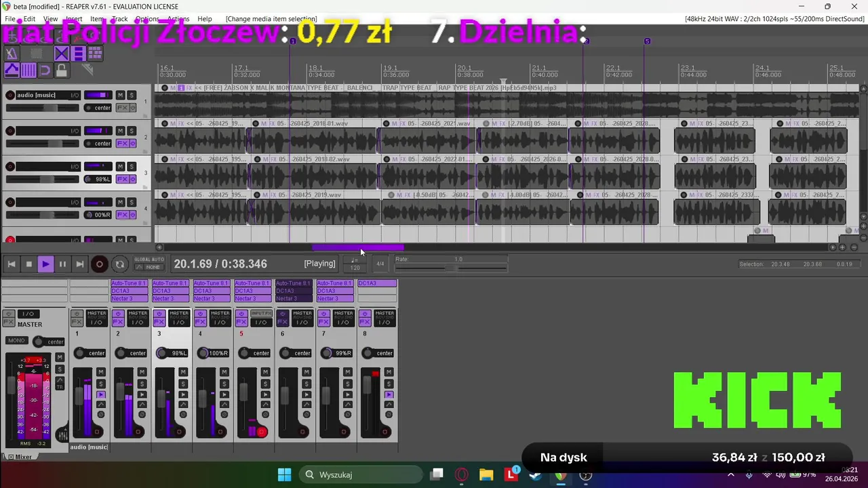
Task: Open master channel I/O routing
Action: tap(28, 314)
